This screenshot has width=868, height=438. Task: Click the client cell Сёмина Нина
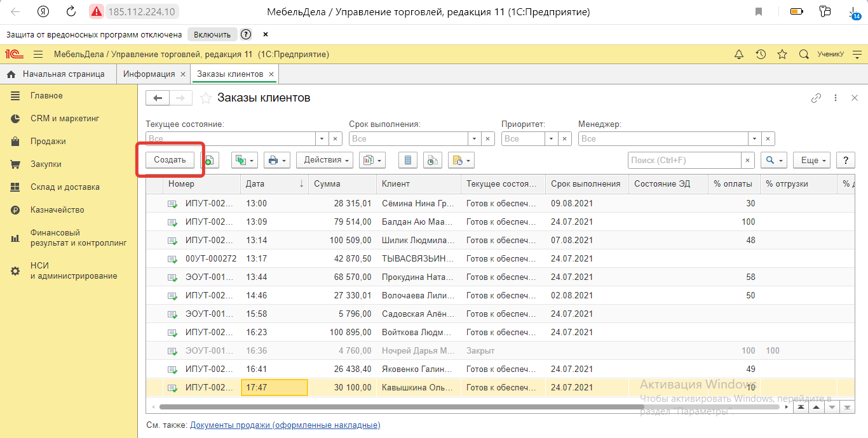pos(418,204)
